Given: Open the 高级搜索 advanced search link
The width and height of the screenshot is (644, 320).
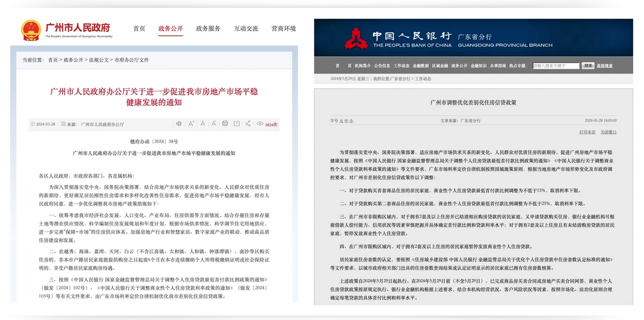Looking at the screenshot, I should point(604,66).
